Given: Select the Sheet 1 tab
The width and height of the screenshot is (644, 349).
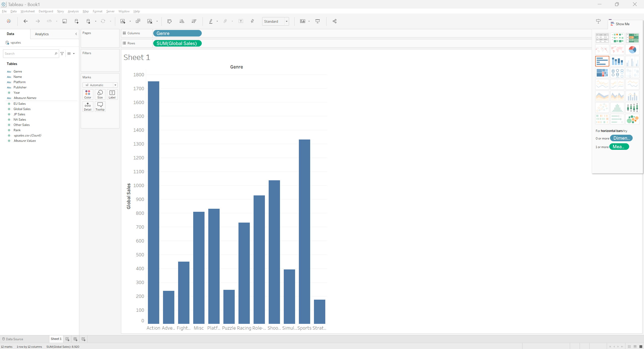Looking at the screenshot, I should 56,339.
